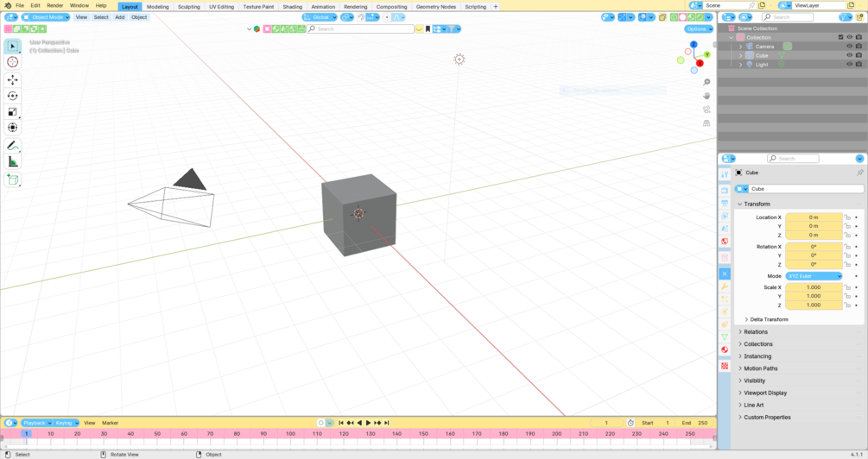The image size is (868, 459).
Task: Open the Material properties tab icon
Action: tap(725, 349)
